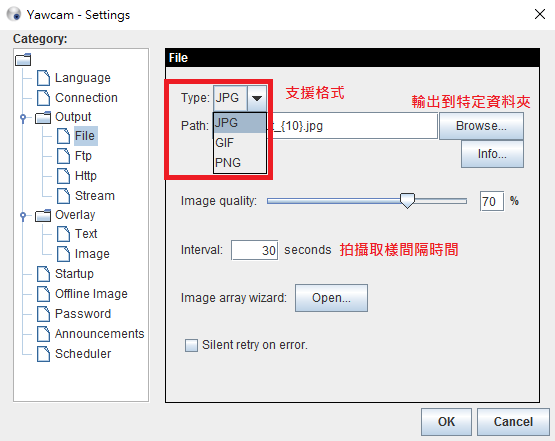Select Text under Overlay
The height and width of the screenshot is (441, 555).
tap(86, 234)
